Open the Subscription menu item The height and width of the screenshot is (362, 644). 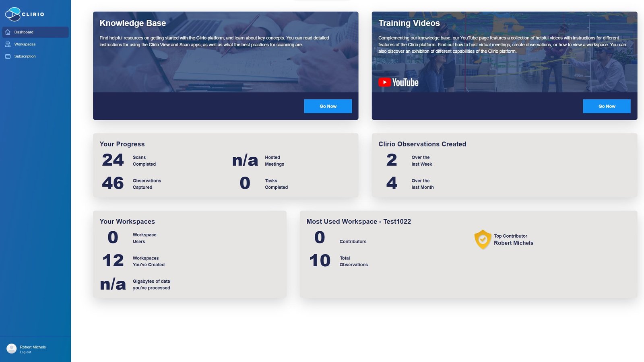click(35, 56)
